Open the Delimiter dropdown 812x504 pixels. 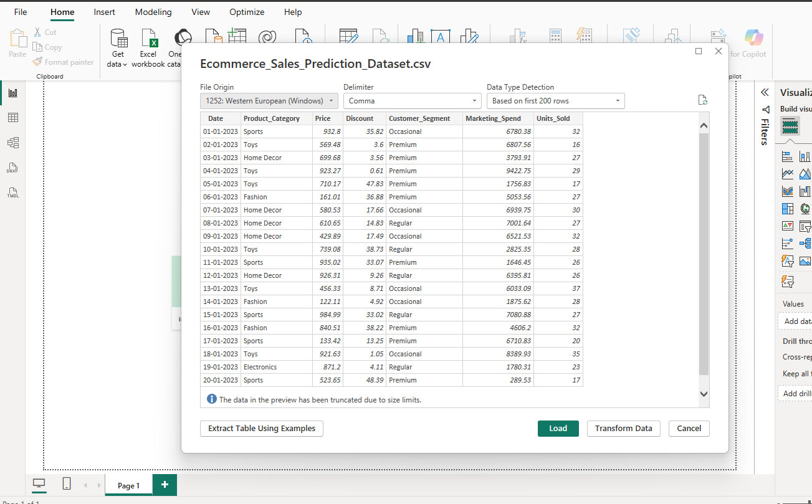point(412,100)
